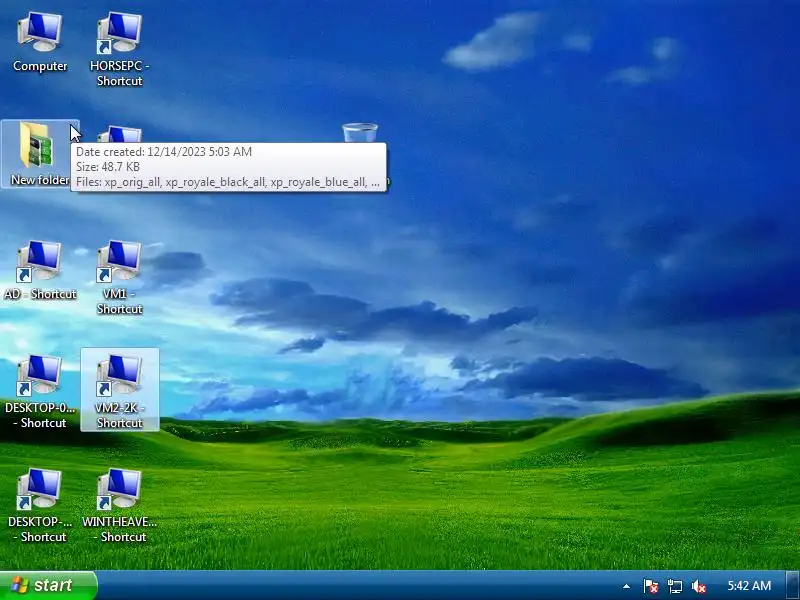800x600 pixels.
Task: Select the DESKTOP-... Shortcut icon above Start
Action: click(40, 505)
